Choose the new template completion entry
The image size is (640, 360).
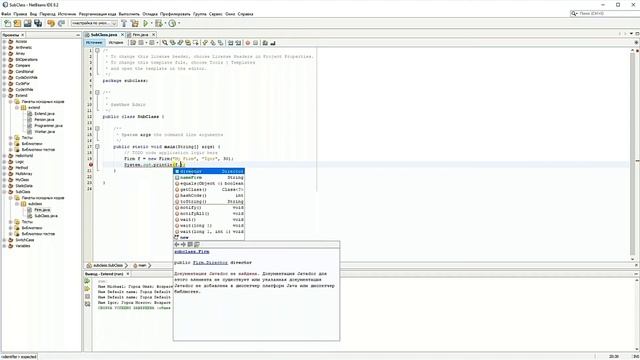point(209,238)
